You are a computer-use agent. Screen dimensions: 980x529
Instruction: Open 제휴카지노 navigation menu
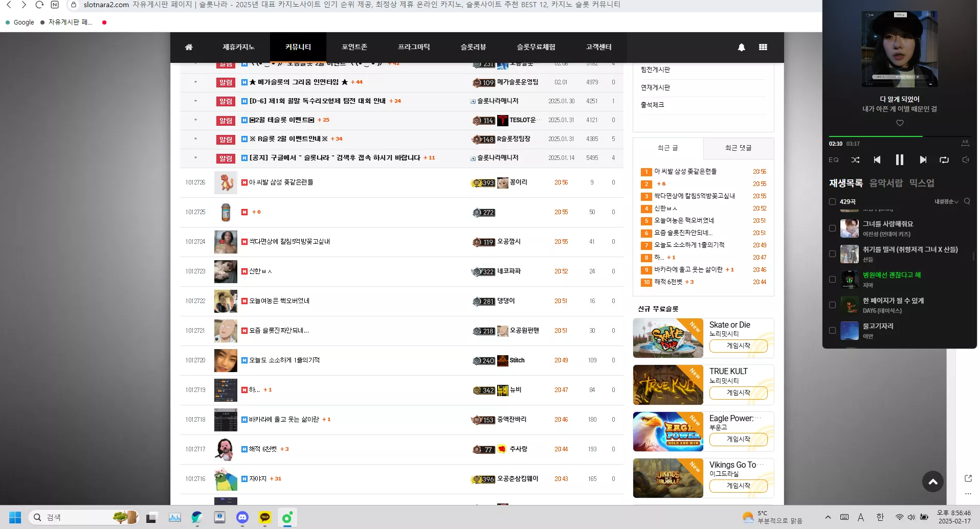click(x=238, y=47)
